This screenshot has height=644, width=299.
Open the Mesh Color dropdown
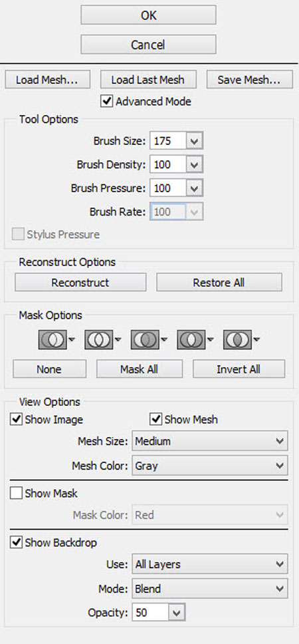[x=209, y=466]
